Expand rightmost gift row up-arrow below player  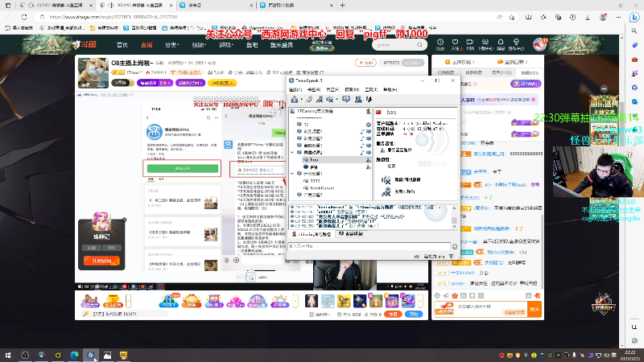click(x=419, y=301)
